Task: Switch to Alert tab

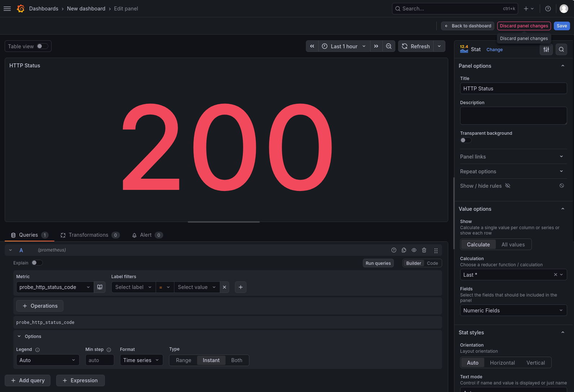Action: [147, 235]
